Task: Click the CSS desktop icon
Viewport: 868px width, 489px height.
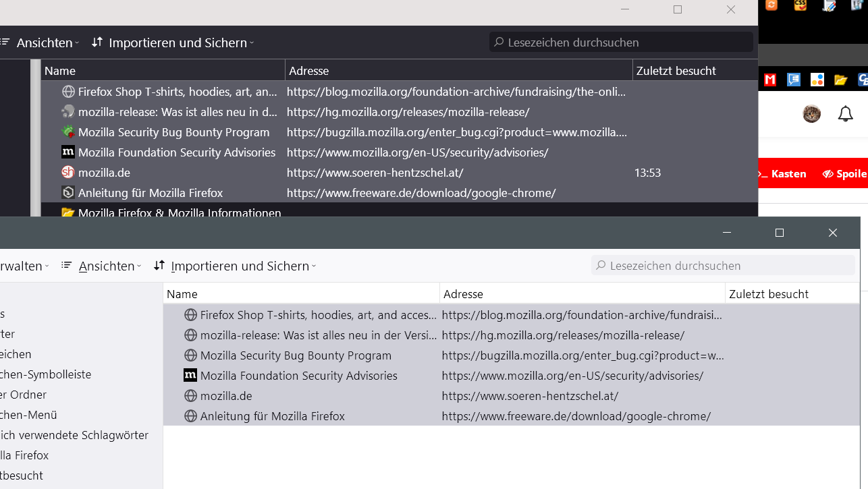Action: [801, 5]
